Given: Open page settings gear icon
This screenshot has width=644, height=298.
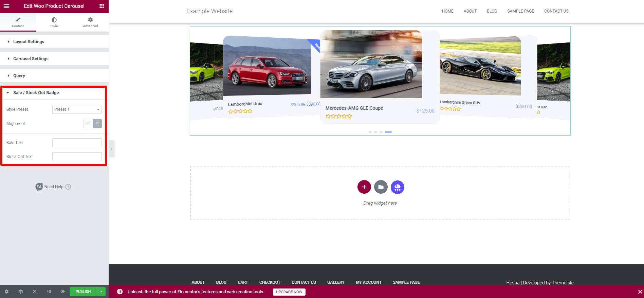Looking at the screenshot, I should tap(6, 292).
